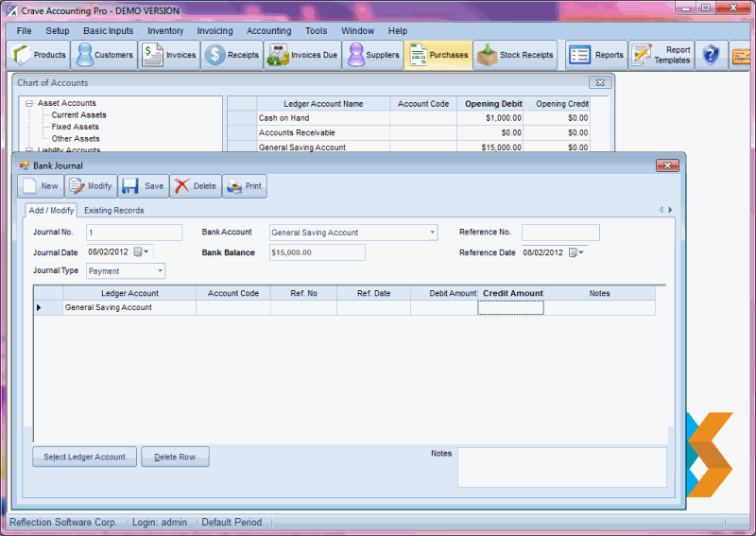756x536 pixels.
Task: Open Journal Date calendar picker
Action: pyautogui.click(x=141, y=251)
